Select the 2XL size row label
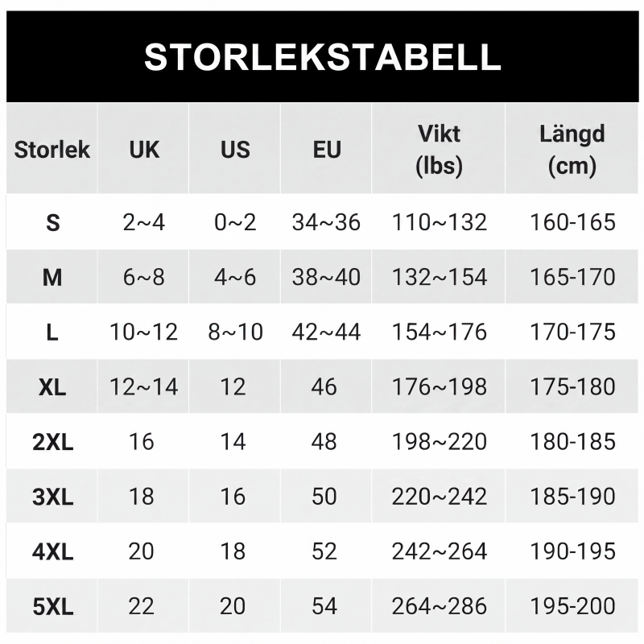 (x=52, y=442)
